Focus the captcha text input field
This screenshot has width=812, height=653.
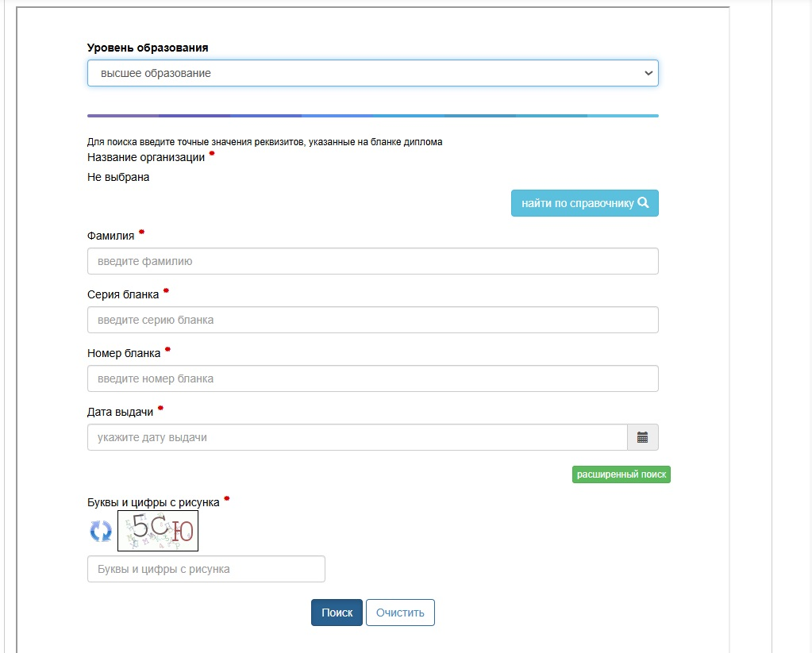point(206,569)
